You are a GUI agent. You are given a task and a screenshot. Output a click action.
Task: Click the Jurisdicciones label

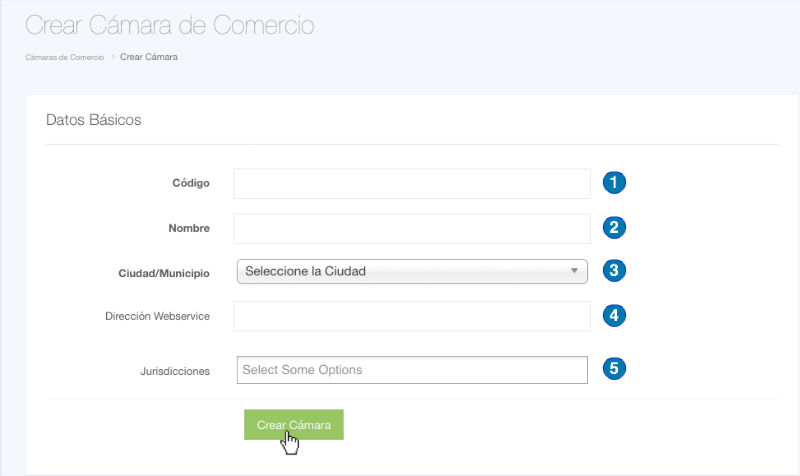(175, 371)
